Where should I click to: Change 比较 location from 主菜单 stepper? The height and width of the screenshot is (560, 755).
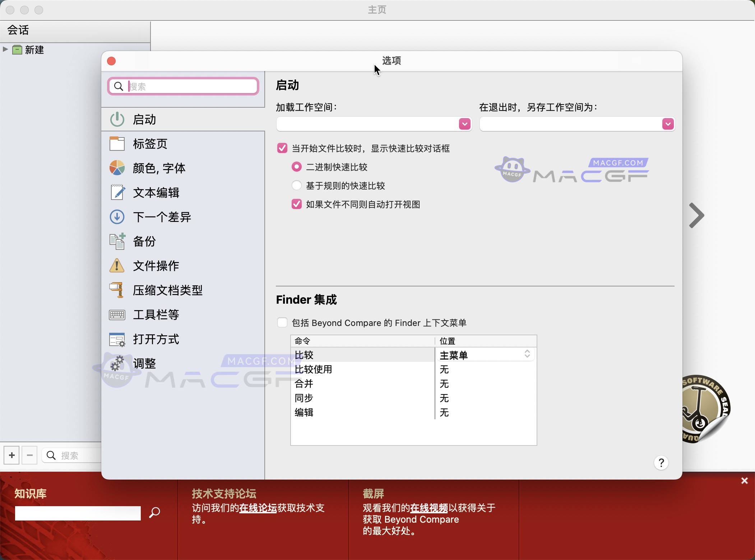click(527, 354)
